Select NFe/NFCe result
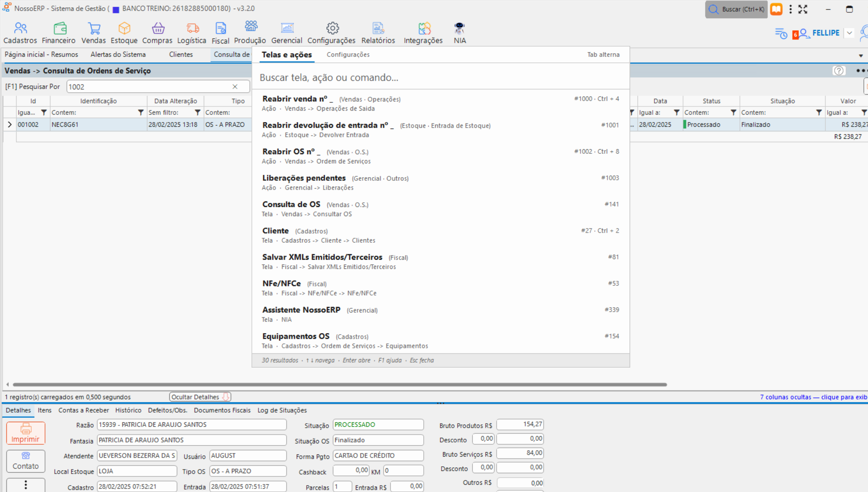The height and width of the screenshot is (492, 868). pos(441,288)
